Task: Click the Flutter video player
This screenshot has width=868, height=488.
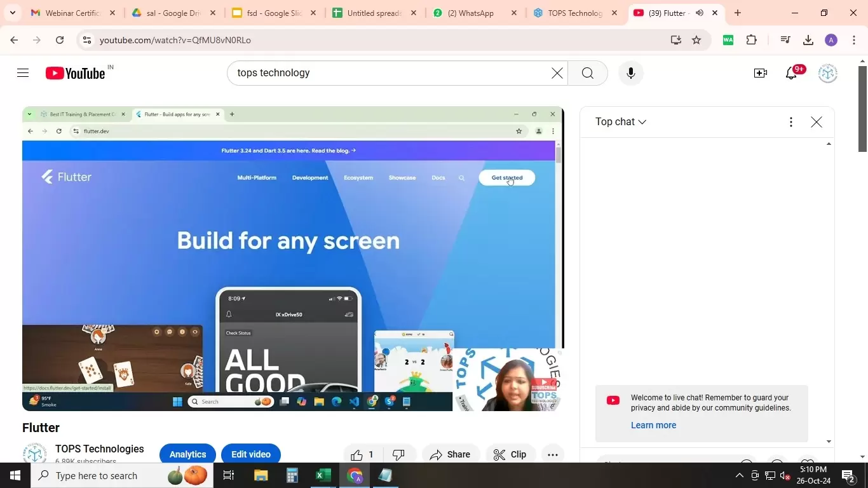Action: pyautogui.click(x=293, y=259)
